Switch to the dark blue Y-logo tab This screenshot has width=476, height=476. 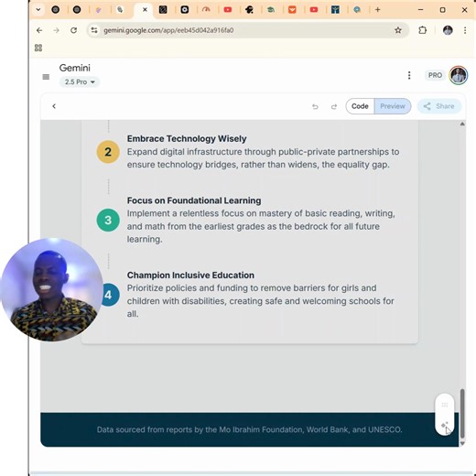click(335, 10)
